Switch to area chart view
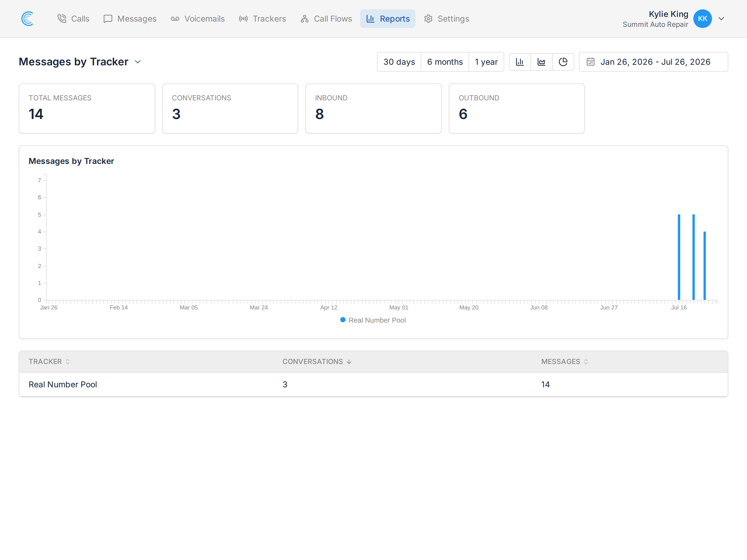This screenshot has height=560, width=747. coord(541,62)
